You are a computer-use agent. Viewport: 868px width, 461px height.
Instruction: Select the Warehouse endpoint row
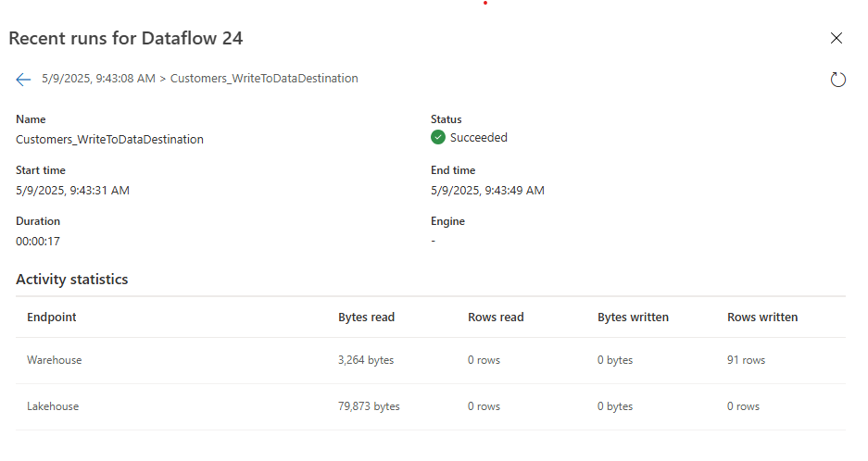click(55, 360)
